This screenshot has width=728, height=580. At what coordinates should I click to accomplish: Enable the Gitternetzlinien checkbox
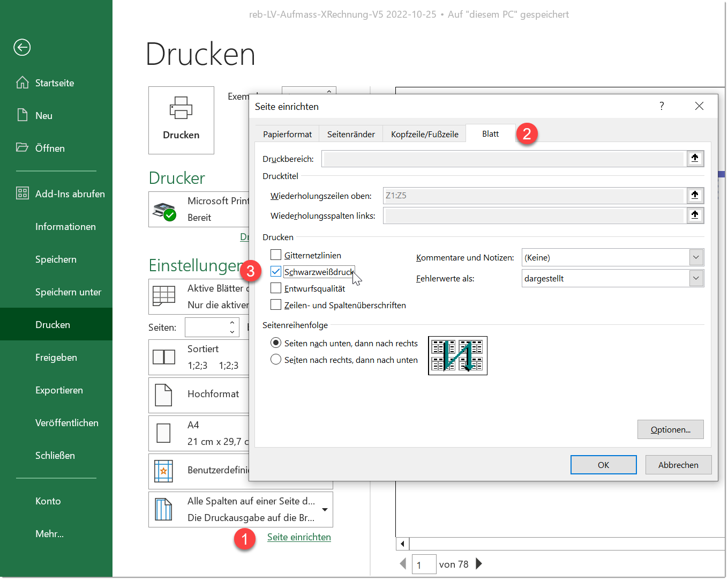coord(276,255)
